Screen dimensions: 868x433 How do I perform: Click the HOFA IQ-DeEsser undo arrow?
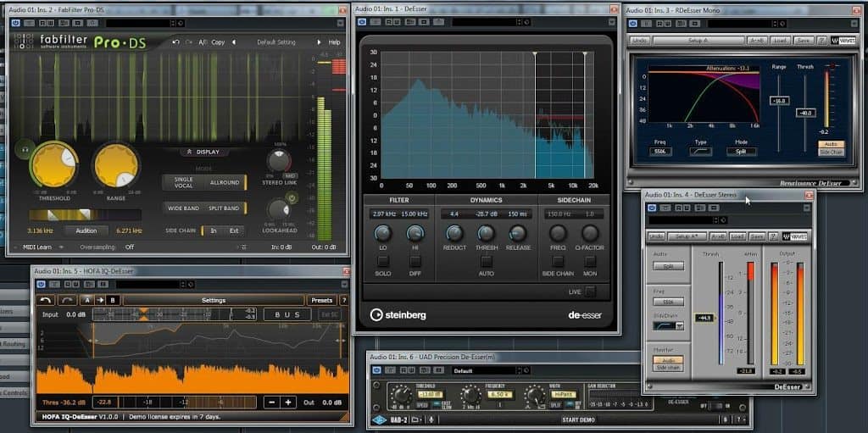(46, 300)
